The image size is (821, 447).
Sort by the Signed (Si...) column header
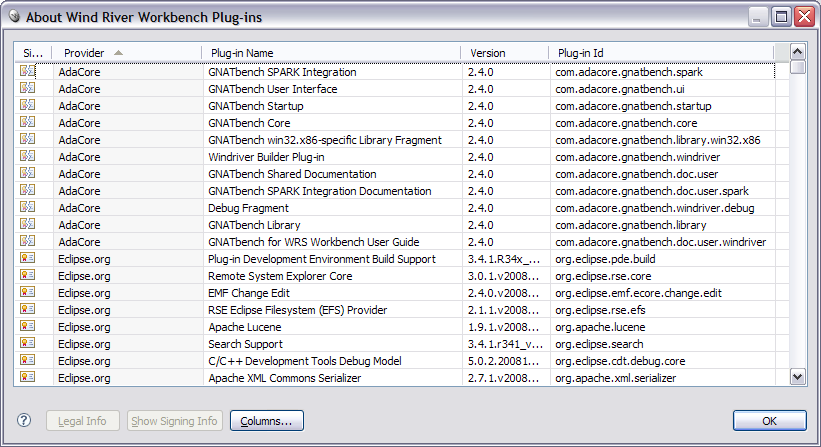pyautogui.click(x=33, y=53)
